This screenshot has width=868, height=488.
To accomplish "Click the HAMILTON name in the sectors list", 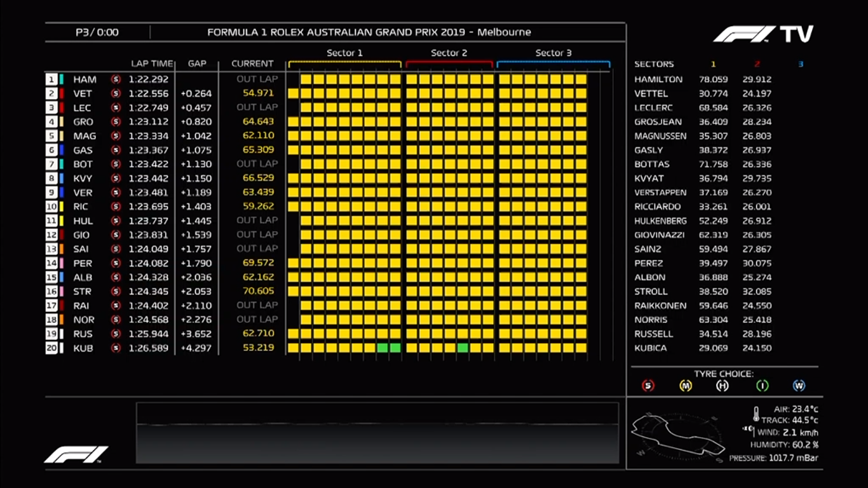I will pyautogui.click(x=658, y=79).
